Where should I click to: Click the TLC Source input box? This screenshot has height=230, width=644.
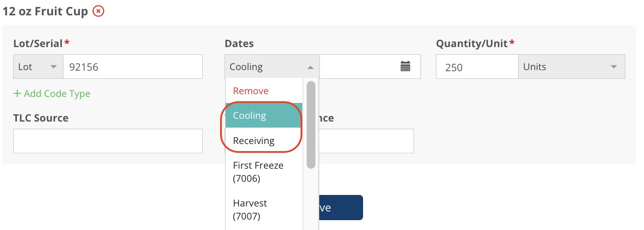108,141
